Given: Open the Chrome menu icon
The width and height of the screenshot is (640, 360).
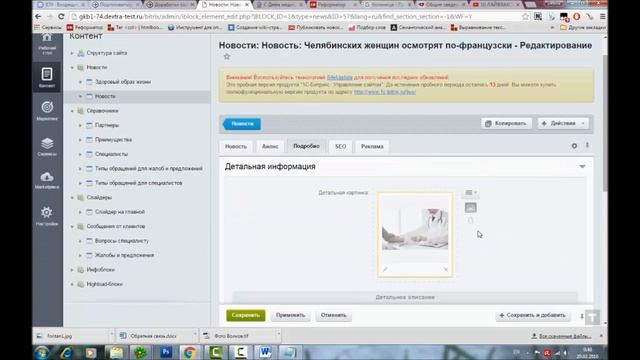Looking at the screenshot, I should coord(602,17).
